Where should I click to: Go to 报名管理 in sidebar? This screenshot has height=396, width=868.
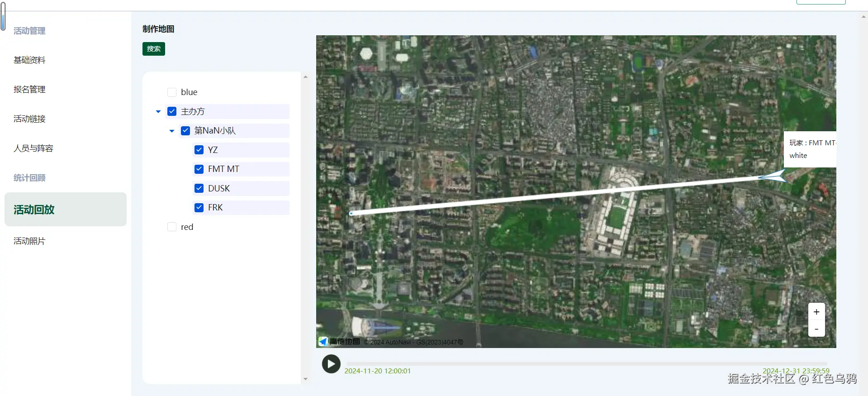pyautogui.click(x=29, y=90)
